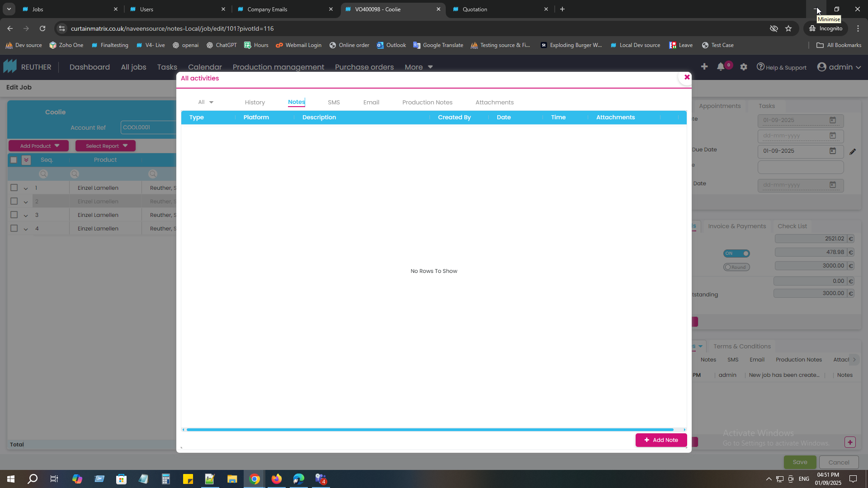Toggle the Round switch
The width and height of the screenshot is (868, 488).
[x=736, y=267]
